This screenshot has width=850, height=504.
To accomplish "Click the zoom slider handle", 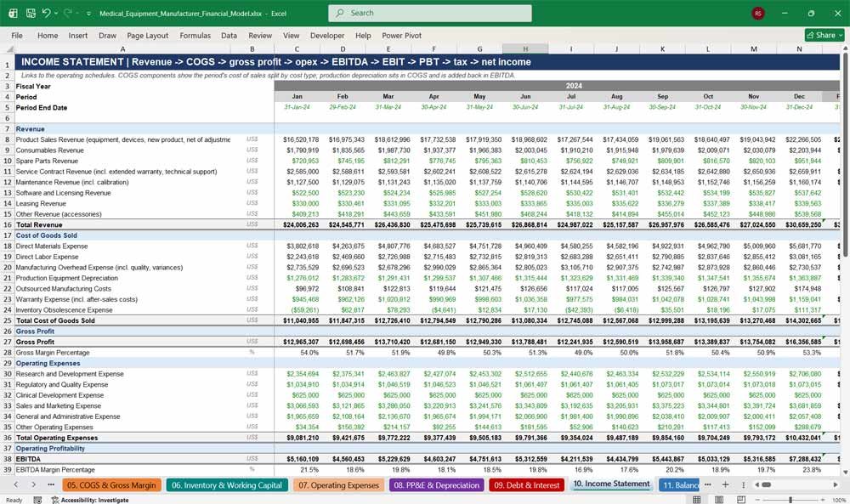I will tap(790, 500).
